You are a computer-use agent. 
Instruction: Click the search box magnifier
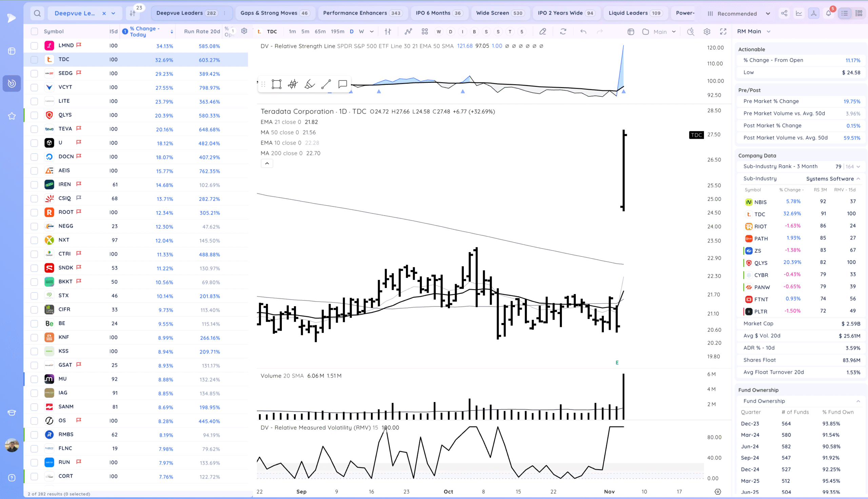pos(37,13)
